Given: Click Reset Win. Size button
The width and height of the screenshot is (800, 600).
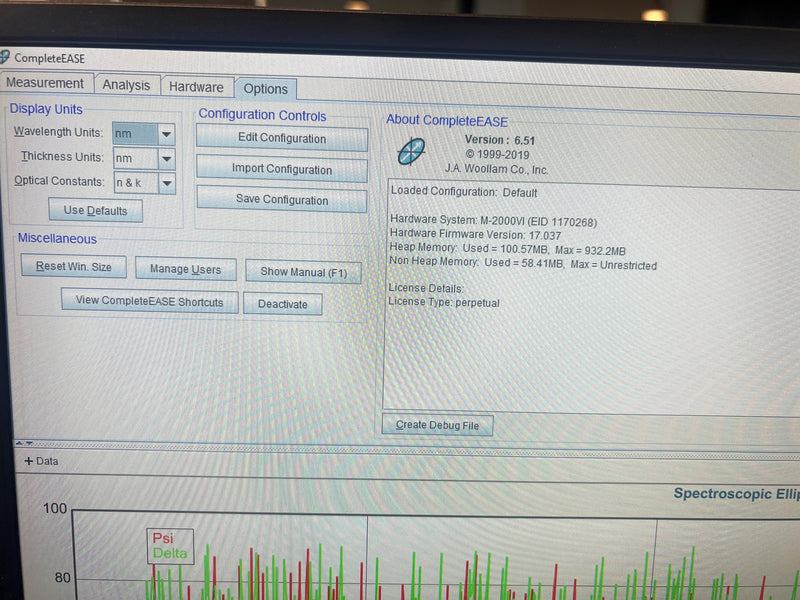Looking at the screenshot, I should click(74, 266).
